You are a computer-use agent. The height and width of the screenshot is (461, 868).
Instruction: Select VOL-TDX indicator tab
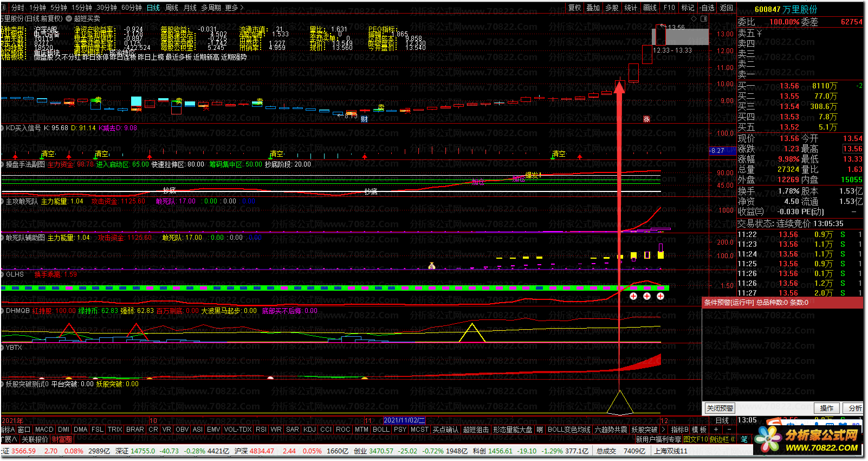[238, 429]
